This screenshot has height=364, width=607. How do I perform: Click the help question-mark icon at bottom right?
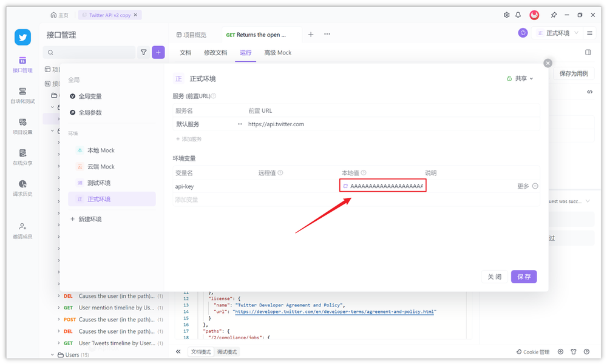pyautogui.click(x=586, y=351)
